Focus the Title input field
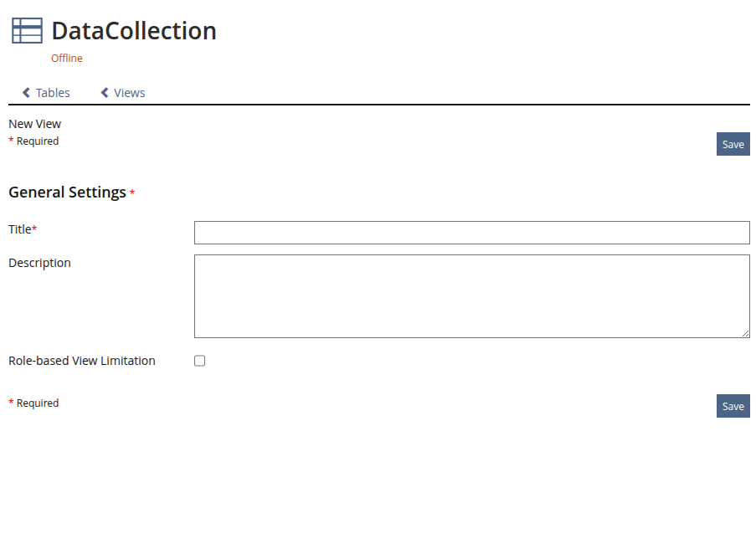This screenshot has height=534, width=756. pos(471,233)
